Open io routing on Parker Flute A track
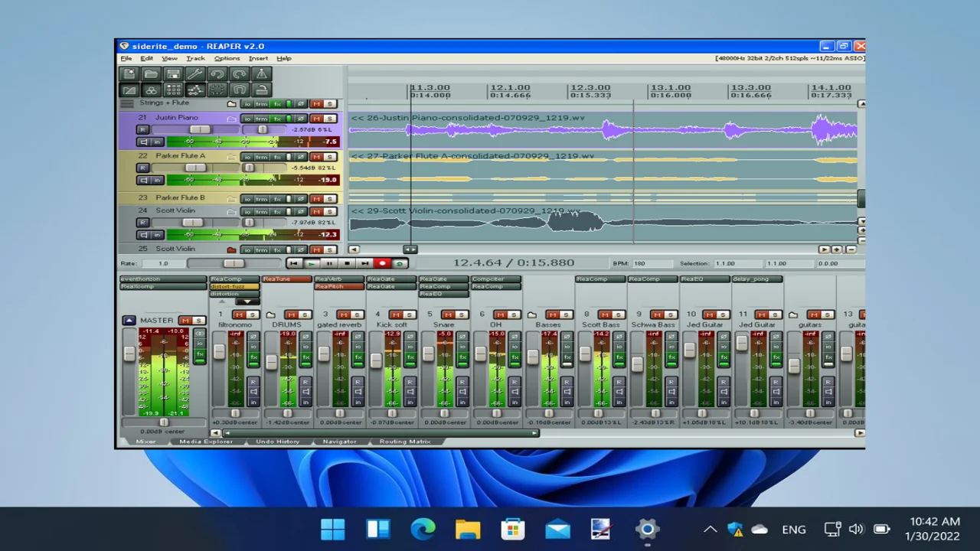 click(x=247, y=157)
